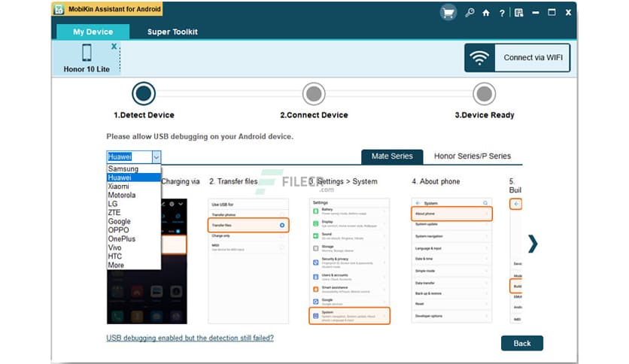Click the 1.Detect Device step circle
The height and width of the screenshot is (364, 629).
[144, 93]
